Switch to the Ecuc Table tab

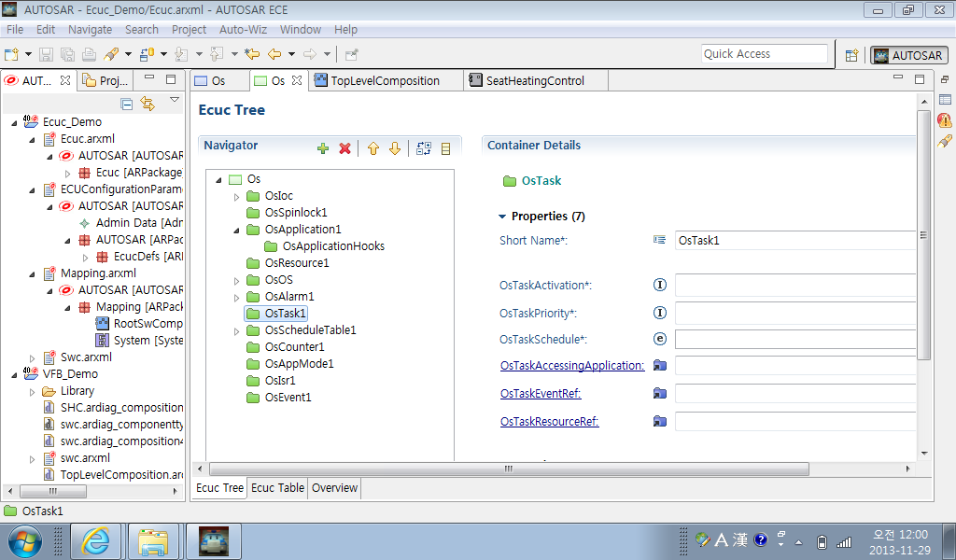pyautogui.click(x=277, y=487)
